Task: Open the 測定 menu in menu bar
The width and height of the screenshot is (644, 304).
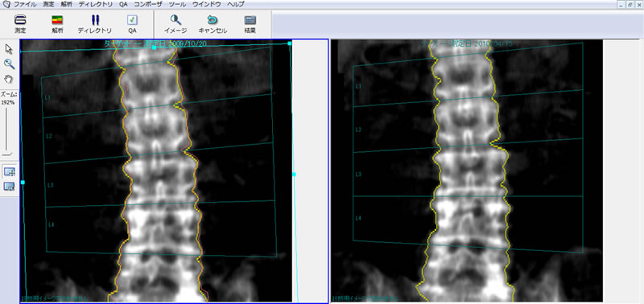Action: click(48, 5)
